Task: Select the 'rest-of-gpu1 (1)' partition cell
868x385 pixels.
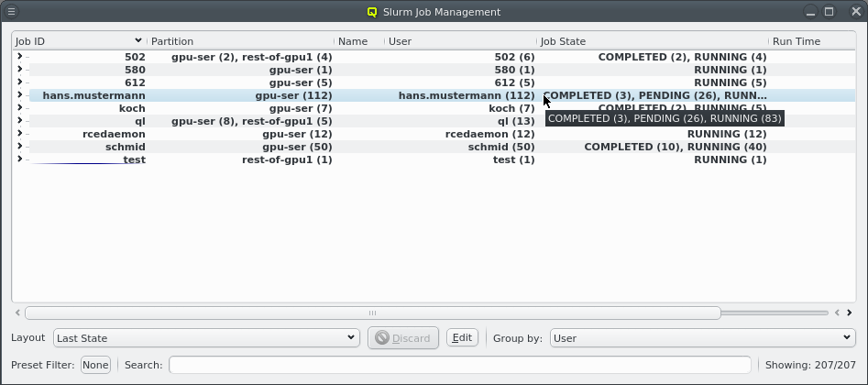Action: (x=287, y=159)
